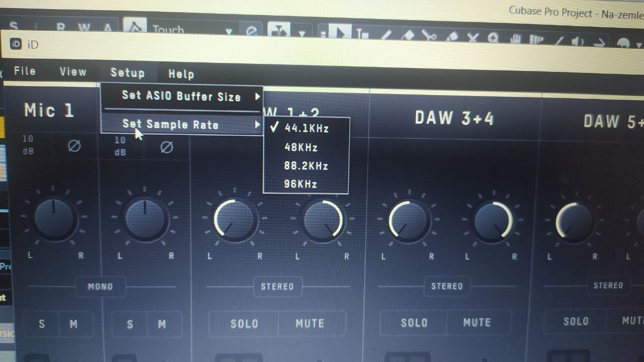The image size is (644, 362).
Task: Open the Auto-Scroll settings dropdown arrow
Action: (302, 34)
